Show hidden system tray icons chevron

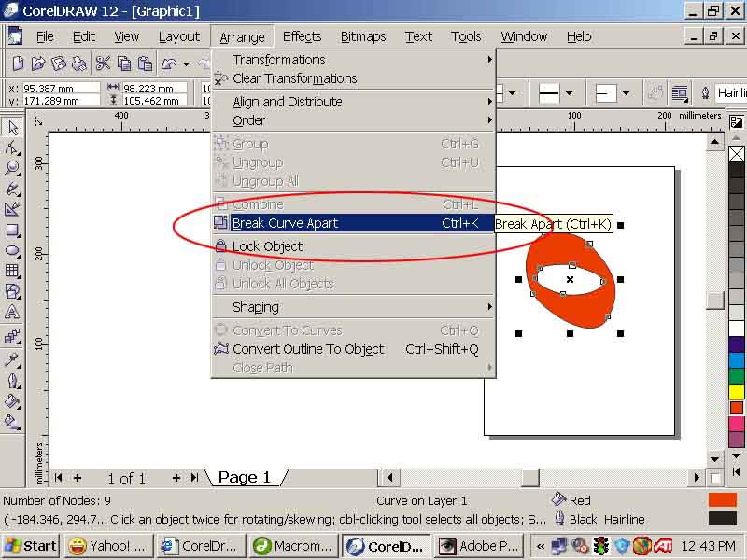540,546
